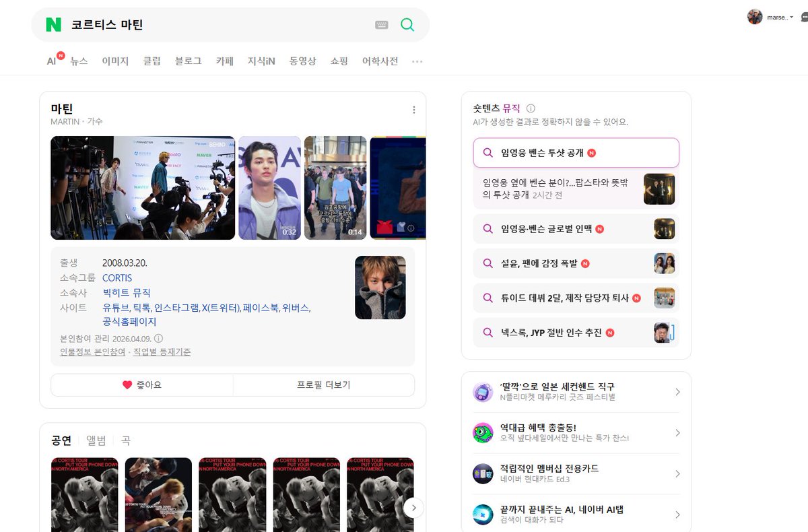808x532 pixels.
Task: Expand more search tabs with the ellipsis
Action: pos(417,61)
